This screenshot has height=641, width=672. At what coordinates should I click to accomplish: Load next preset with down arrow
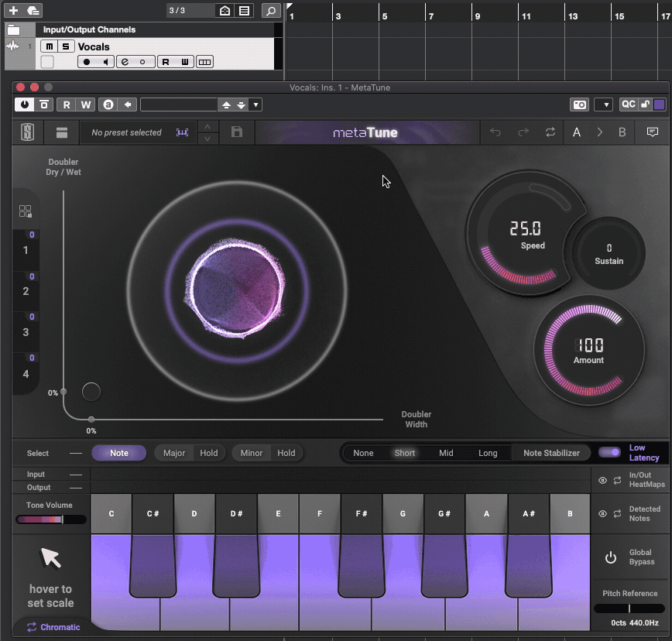coord(242,105)
